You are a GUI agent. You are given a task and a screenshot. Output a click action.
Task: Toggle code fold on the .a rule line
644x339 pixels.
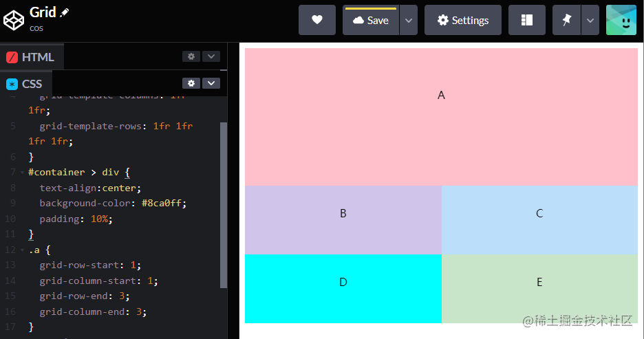coord(22,250)
